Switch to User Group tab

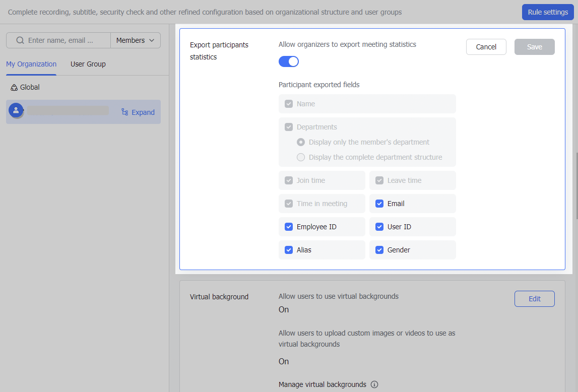(88, 64)
